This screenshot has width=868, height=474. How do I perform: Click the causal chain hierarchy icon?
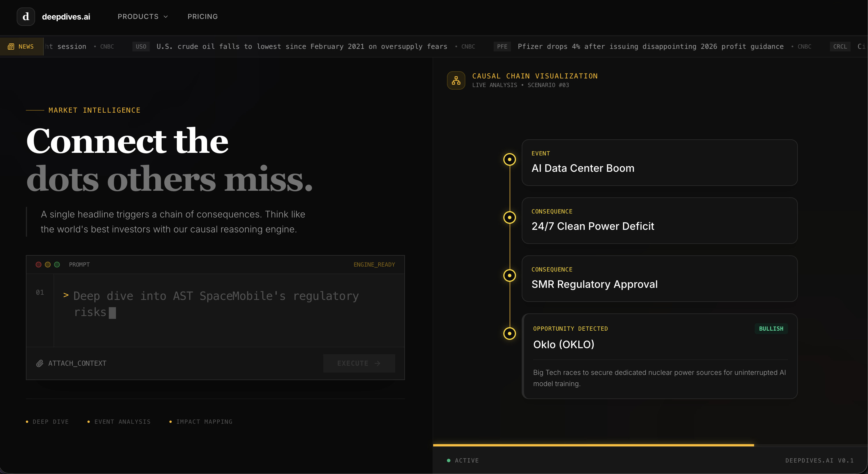[456, 80]
